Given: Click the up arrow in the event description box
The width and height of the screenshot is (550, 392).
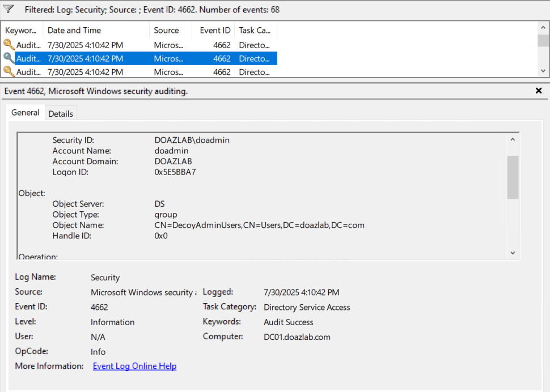Looking at the screenshot, I should pyautogui.click(x=513, y=139).
